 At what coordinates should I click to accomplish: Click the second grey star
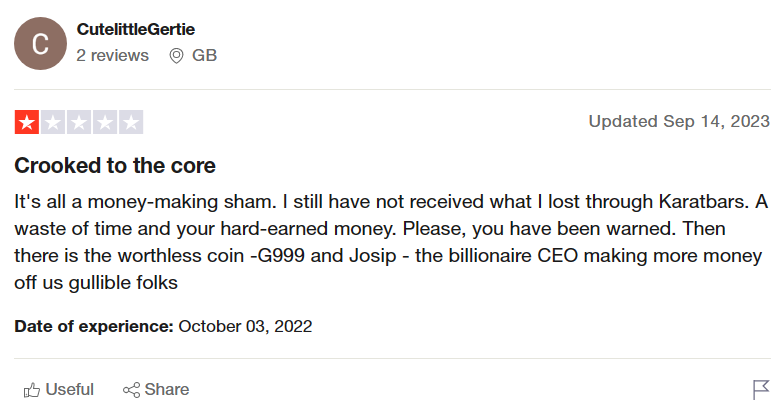53,122
